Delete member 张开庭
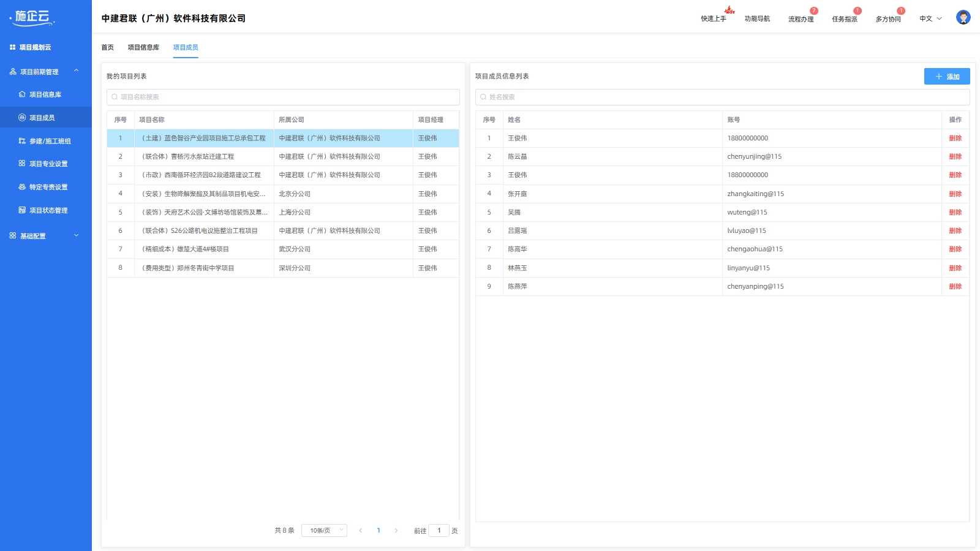 click(956, 194)
